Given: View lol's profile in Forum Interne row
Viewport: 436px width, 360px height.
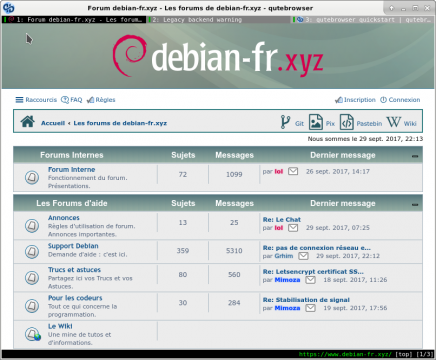Looking at the screenshot, I should coord(279,171).
